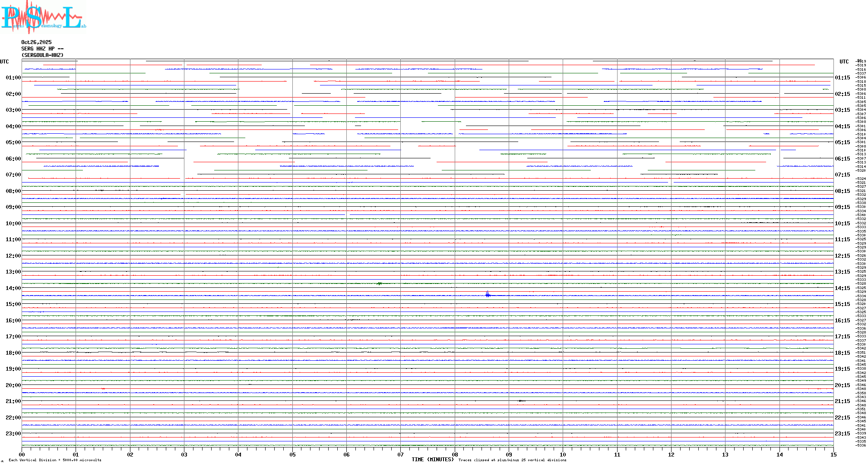Click the Traces clipped at plus/minus note

[512, 460]
